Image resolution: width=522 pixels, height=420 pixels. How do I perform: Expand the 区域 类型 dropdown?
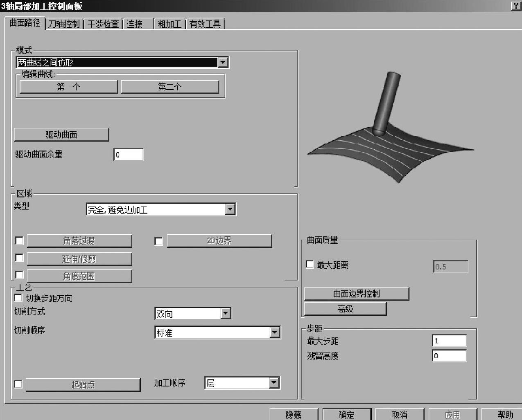coord(230,209)
